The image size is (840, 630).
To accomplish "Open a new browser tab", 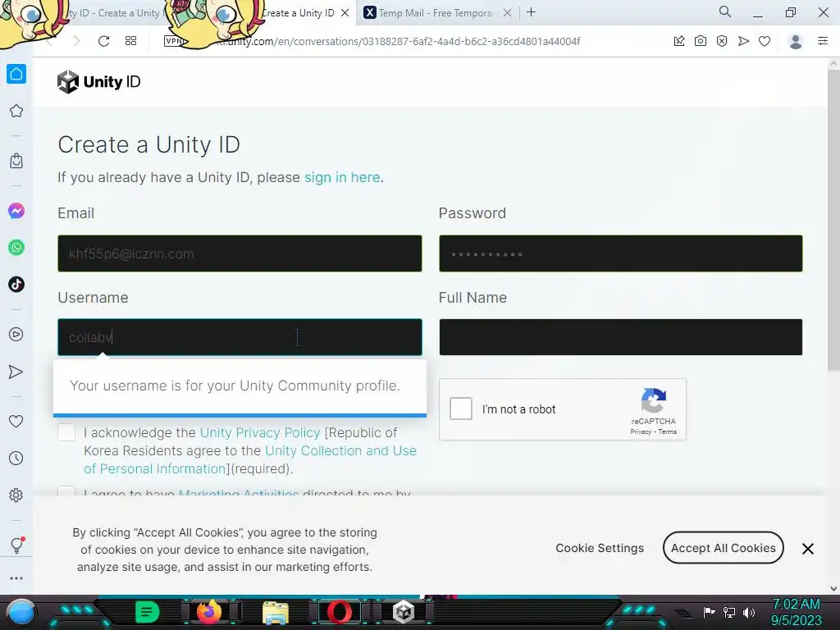I will (531, 12).
